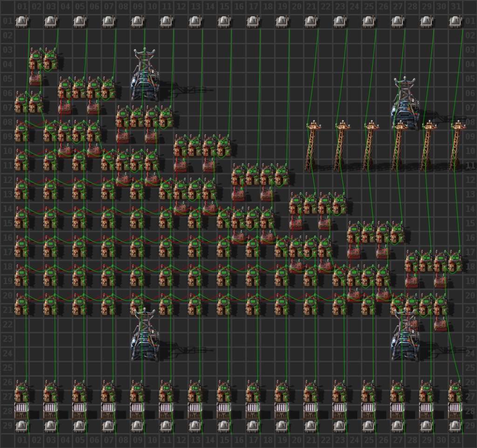Image resolution: width=477 pixels, height=448 pixels.
Task: Click the substation at columns 27-28, rows 21-24
Action: 405,334
